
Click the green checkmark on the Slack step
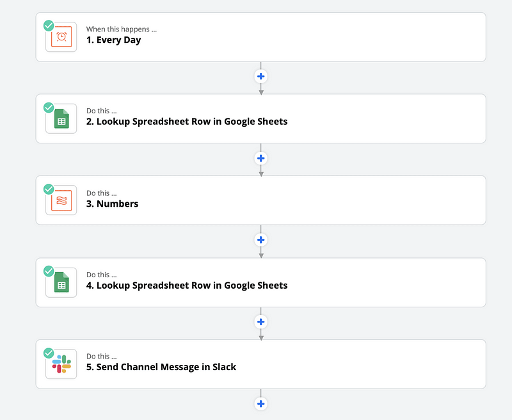(x=49, y=353)
